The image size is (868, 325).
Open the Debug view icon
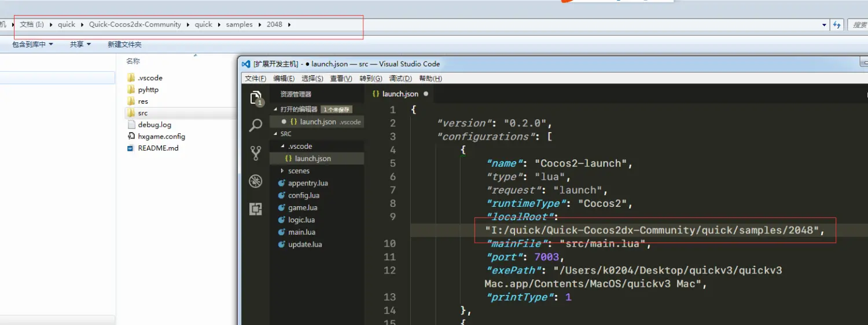point(256,181)
